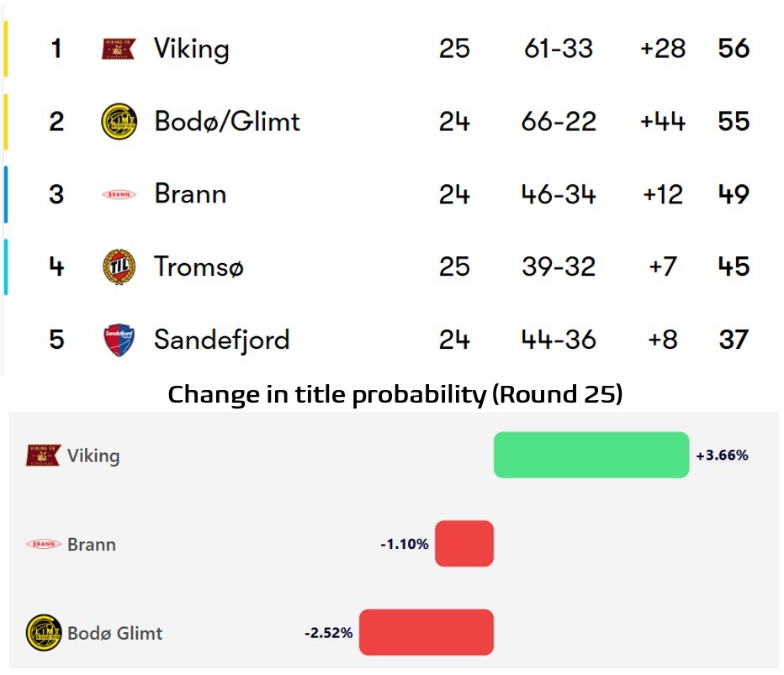Open the Bodø/Glimt team name link

227,121
